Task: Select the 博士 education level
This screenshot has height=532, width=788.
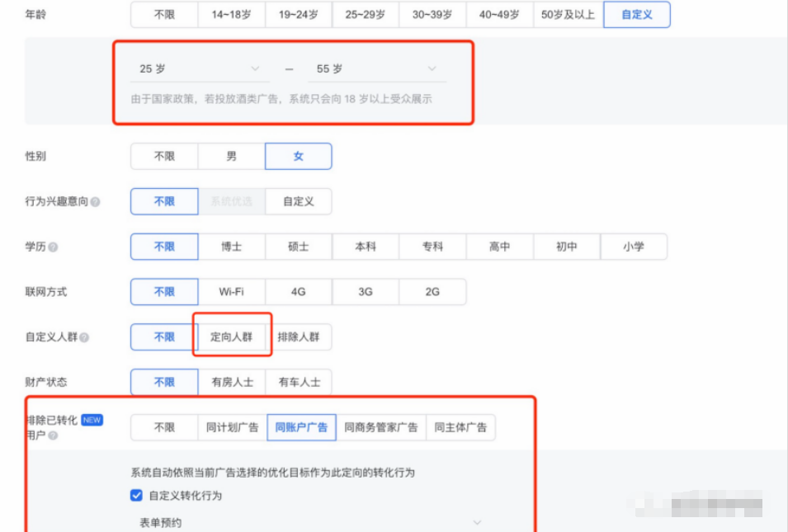Action: click(232, 247)
